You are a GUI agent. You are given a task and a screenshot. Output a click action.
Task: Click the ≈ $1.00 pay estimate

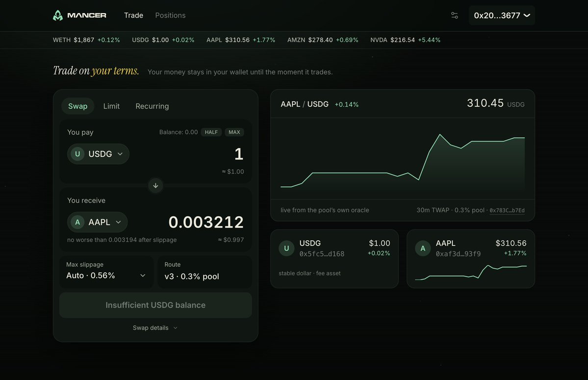tap(233, 172)
